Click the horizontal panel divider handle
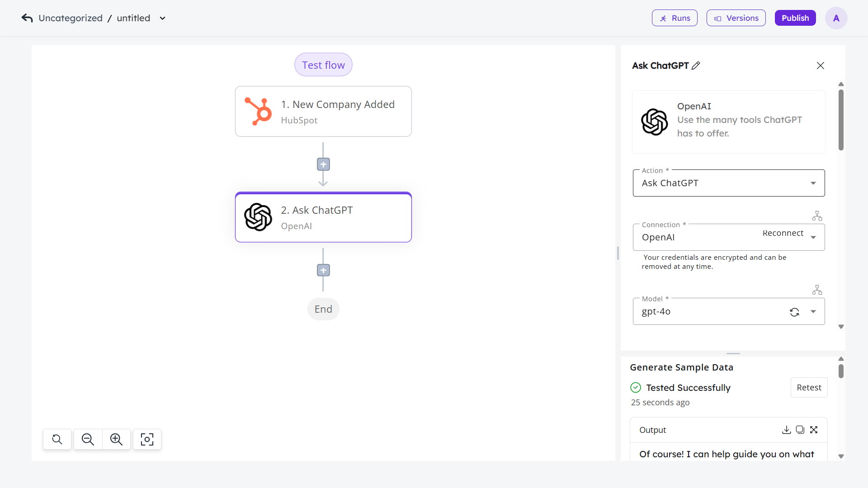Viewport: 868px width, 488px height. tap(733, 353)
